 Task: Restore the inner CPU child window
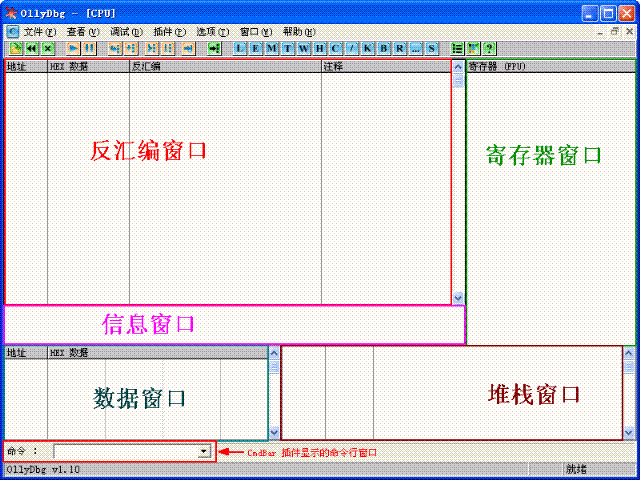[615, 31]
